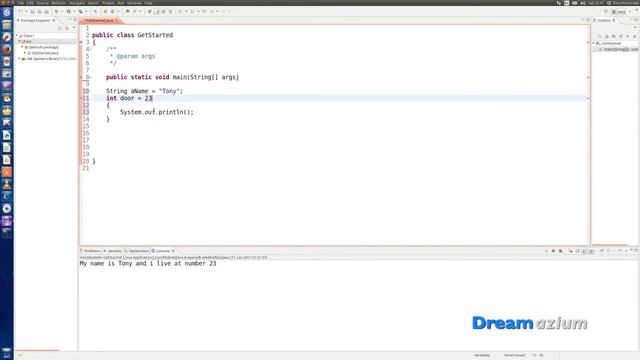Open the Edit menu

point(30,3)
